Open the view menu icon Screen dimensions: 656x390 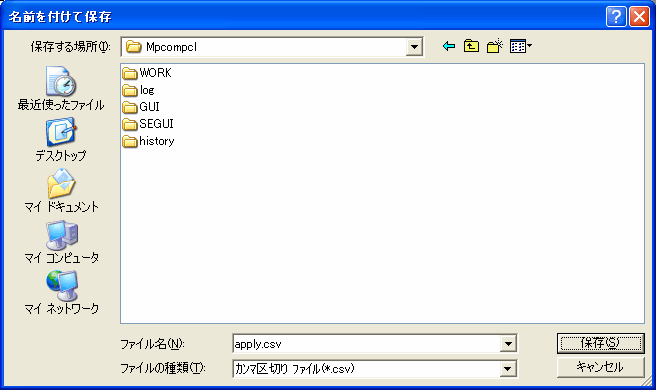click(520, 46)
